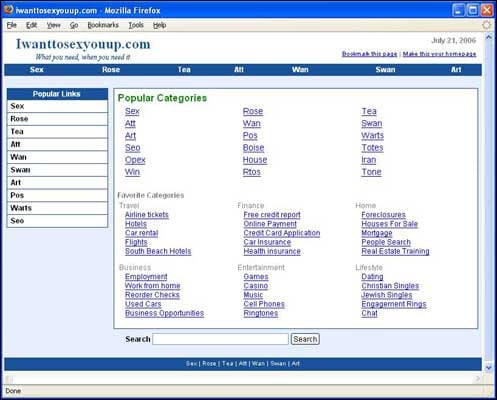The width and height of the screenshot is (497, 400).
Task: Focus the Search text field
Action: [220, 339]
